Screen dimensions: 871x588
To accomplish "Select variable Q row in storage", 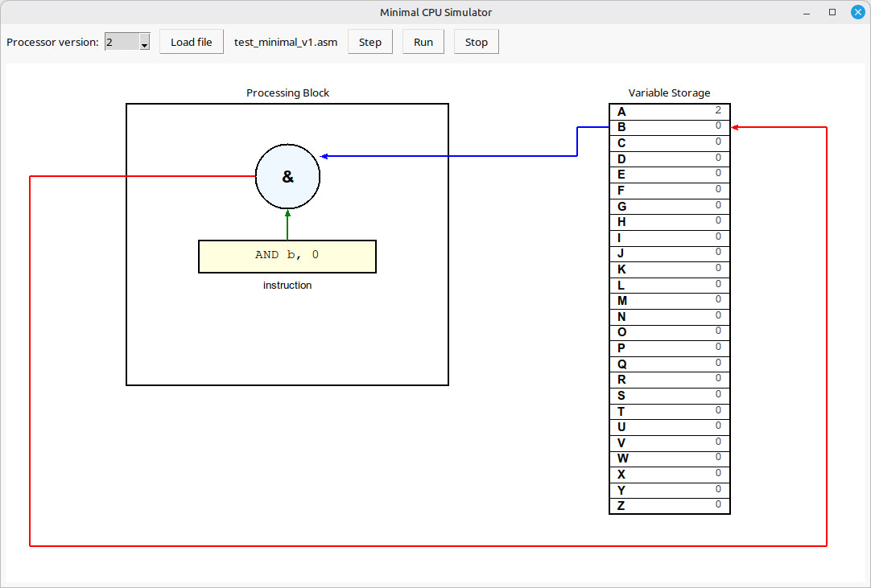I will [x=670, y=364].
